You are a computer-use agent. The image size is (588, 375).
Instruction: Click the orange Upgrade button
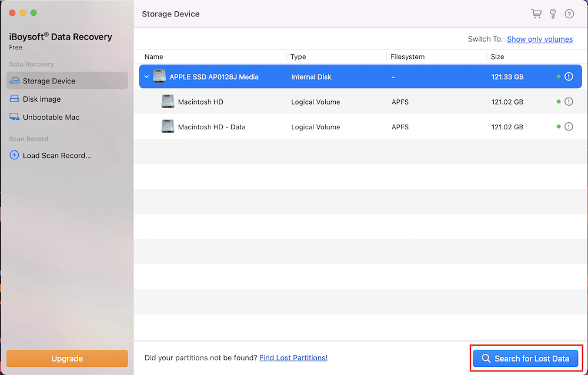(x=67, y=359)
